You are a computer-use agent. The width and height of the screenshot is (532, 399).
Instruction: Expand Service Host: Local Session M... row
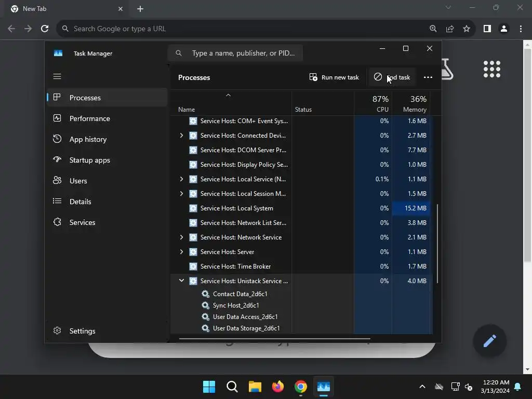tap(181, 193)
